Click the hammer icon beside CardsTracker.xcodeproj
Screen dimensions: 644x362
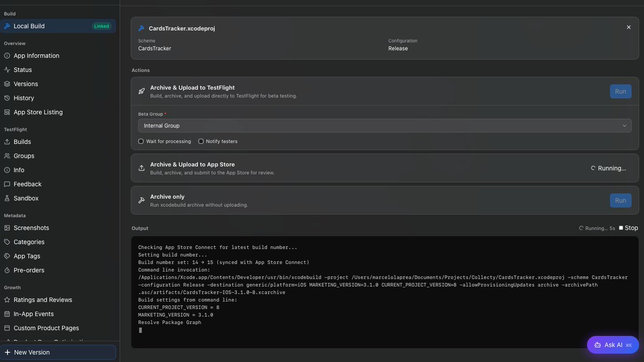141,28
